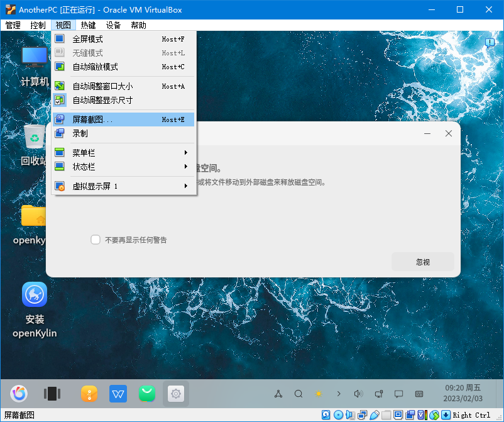
Task: Open the volume speaker icon in guest tray
Action: 358,394
